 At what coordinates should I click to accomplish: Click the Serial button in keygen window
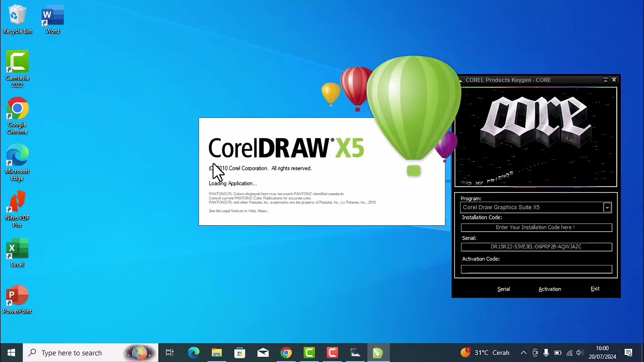click(504, 289)
